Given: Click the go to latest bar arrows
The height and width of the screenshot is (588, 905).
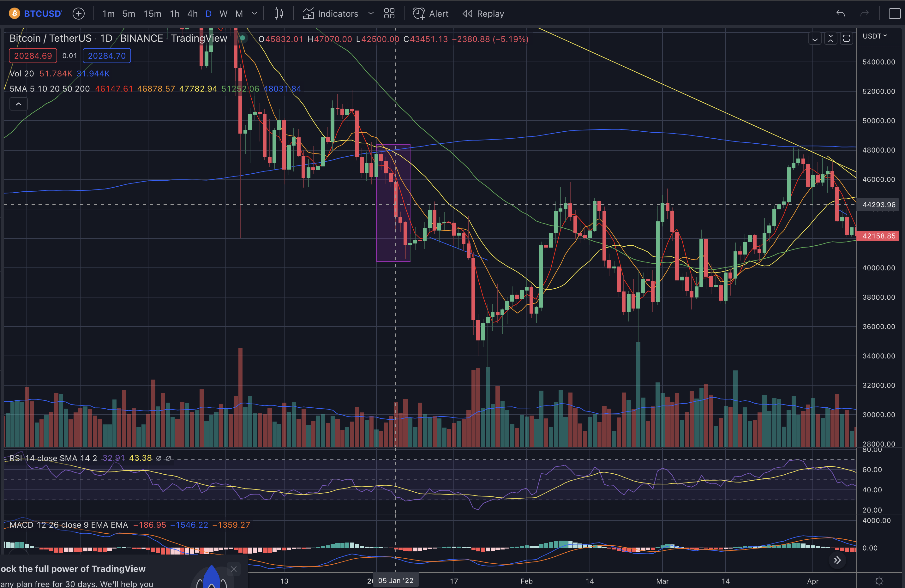Looking at the screenshot, I should 837,560.
